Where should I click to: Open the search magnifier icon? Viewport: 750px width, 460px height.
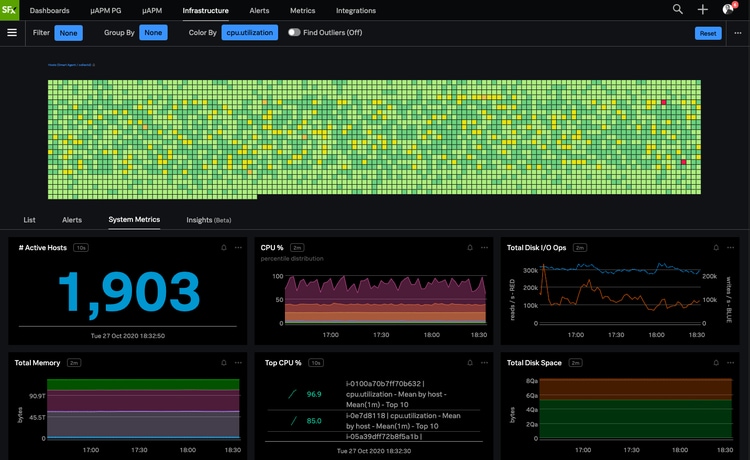pyautogui.click(x=678, y=10)
